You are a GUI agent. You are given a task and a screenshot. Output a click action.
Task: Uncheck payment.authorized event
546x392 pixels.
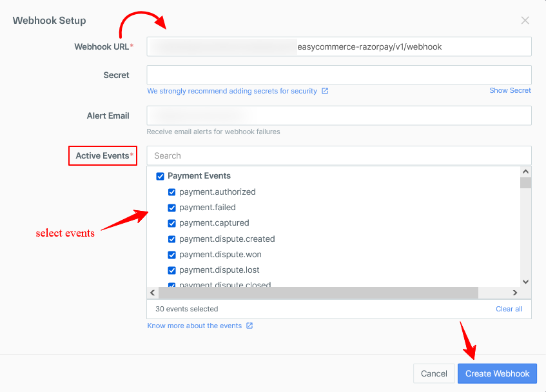(x=171, y=192)
